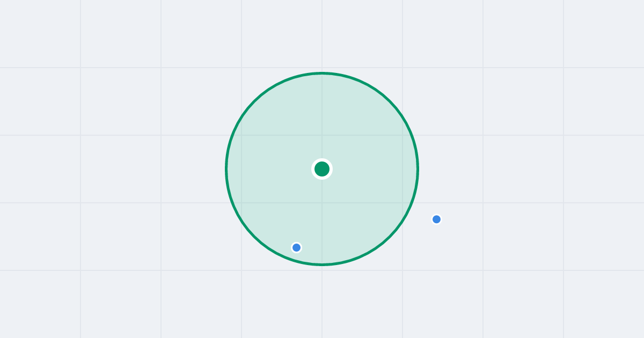Click the green center marker of the circle
644x338 pixels.
coord(322,169)
